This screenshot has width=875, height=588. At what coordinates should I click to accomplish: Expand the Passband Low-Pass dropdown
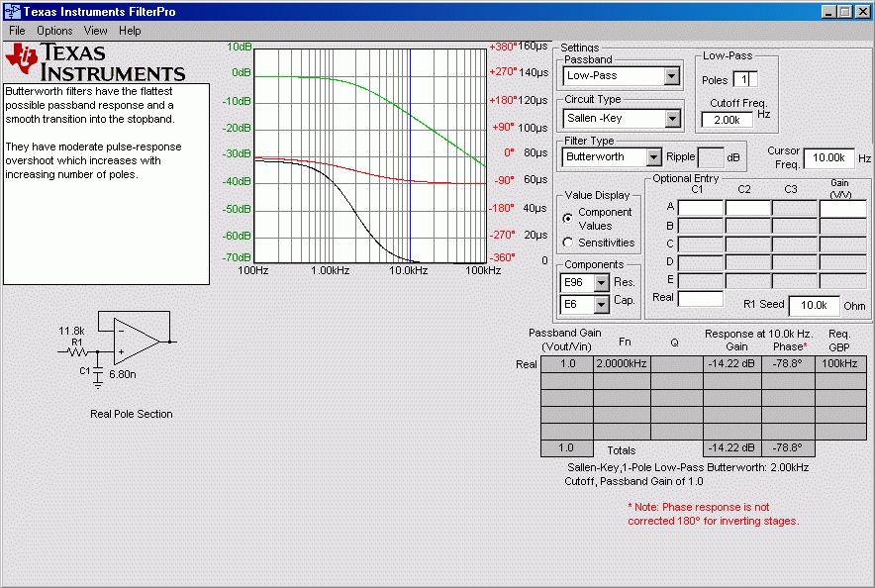[672, 76]
